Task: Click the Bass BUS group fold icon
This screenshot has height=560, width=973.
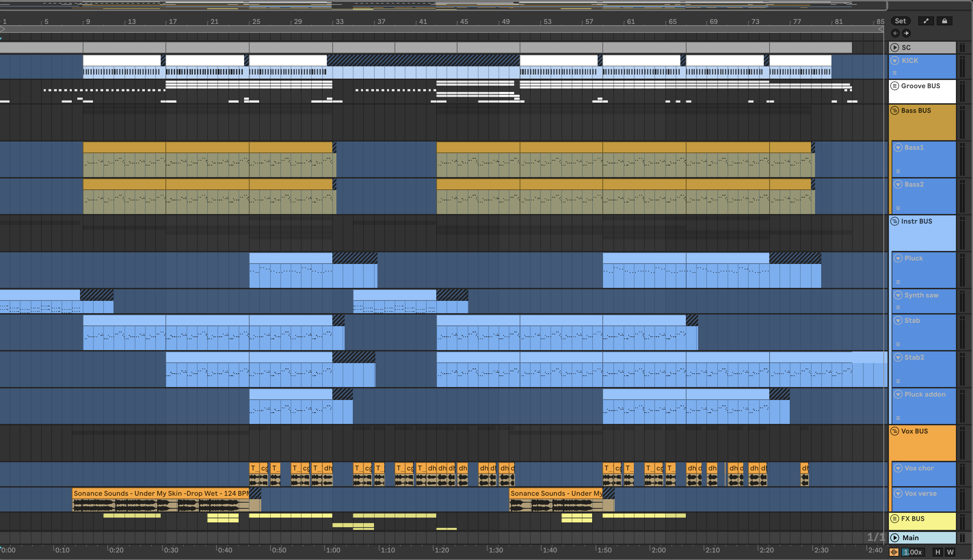Action: tap(895, 110)
